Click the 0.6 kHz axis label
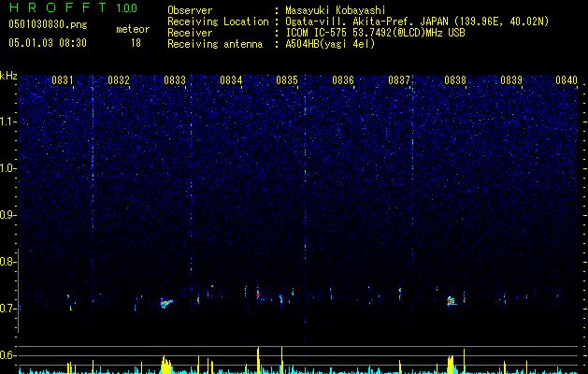The image size is (588, 374). point(7,355)
